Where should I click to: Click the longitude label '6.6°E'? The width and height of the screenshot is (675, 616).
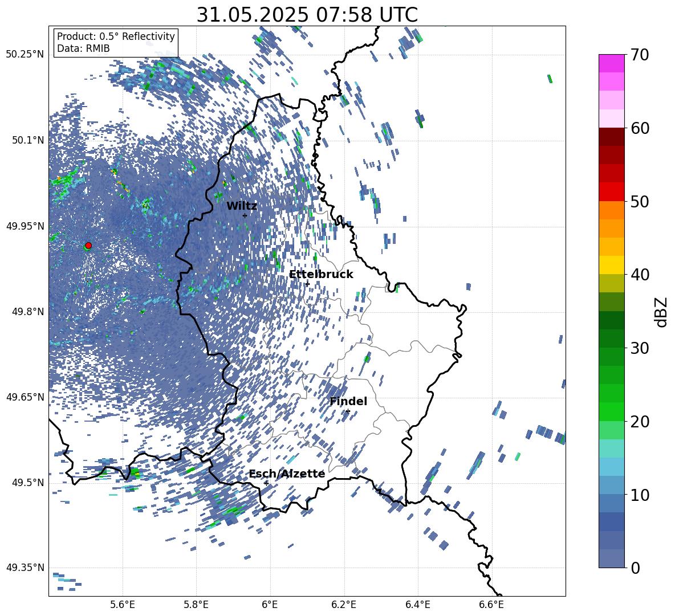tap(491, 605)
